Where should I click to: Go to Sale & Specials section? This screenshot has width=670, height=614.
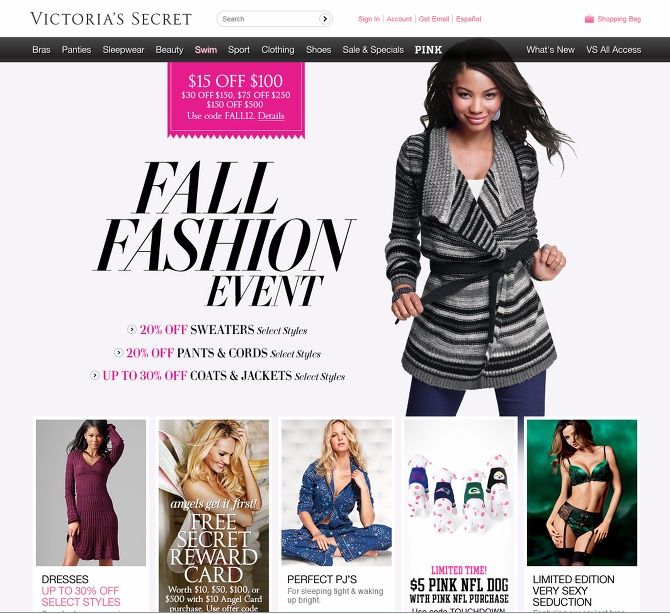point(373,50)
